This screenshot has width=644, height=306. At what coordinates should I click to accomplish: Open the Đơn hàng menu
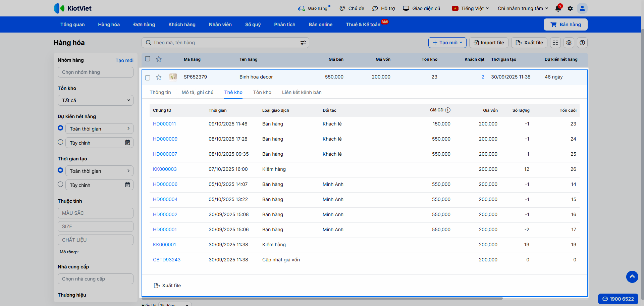point(144,24)
